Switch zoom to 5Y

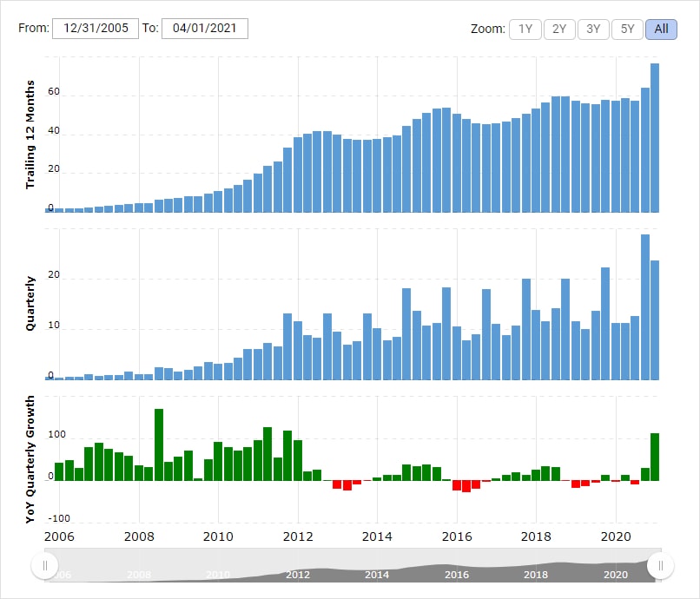tap(627, 29)
